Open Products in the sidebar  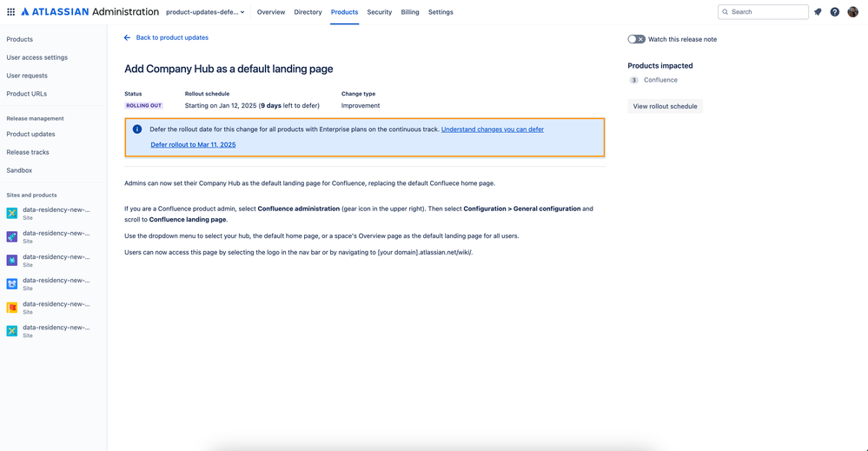pos(19,39)
